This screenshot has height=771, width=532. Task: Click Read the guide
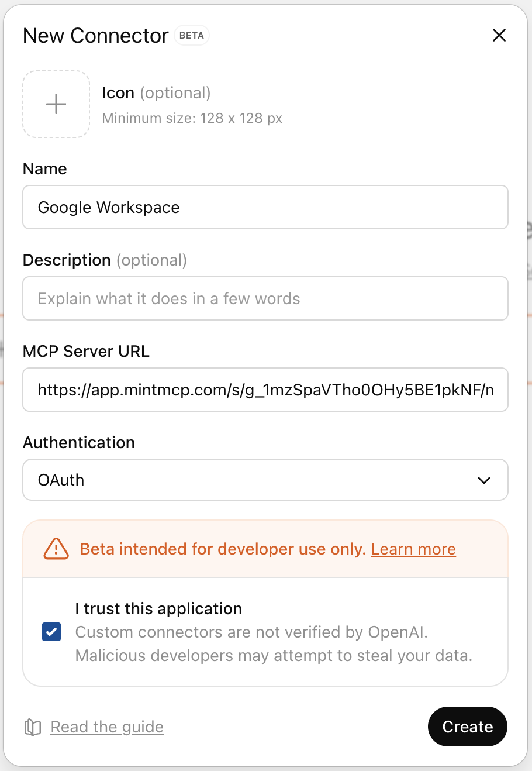coord(107,727)
